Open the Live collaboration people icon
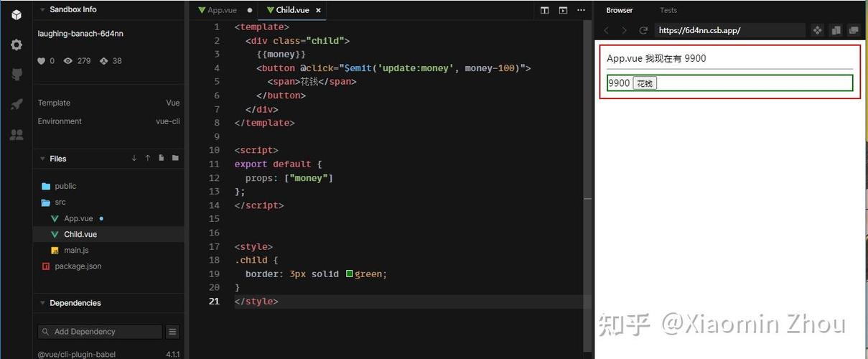This screenshot has width=868, height=359. [17, 134]
